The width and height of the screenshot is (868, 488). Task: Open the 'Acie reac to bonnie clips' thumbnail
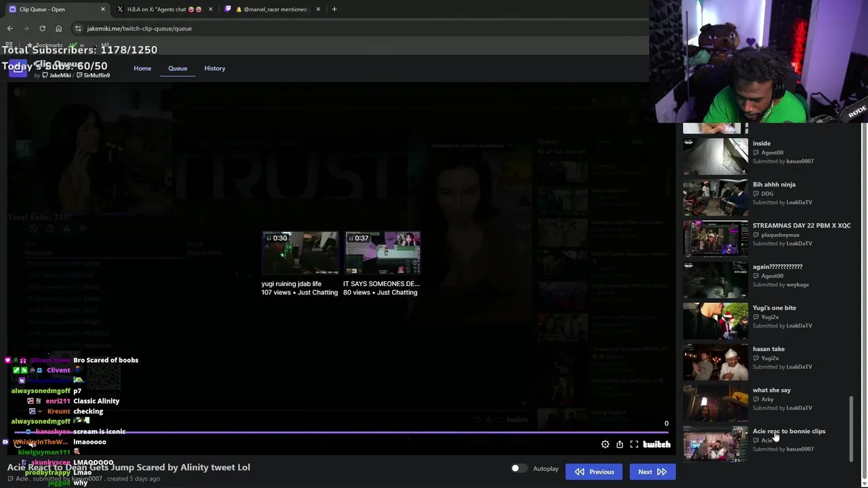point(715,444)
